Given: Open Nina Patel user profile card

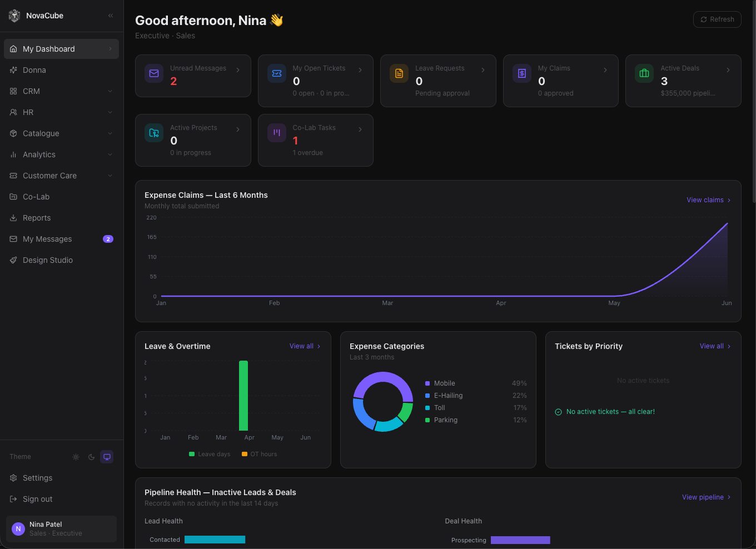Looking at the screenshot, I should click(x=61, y=529).
